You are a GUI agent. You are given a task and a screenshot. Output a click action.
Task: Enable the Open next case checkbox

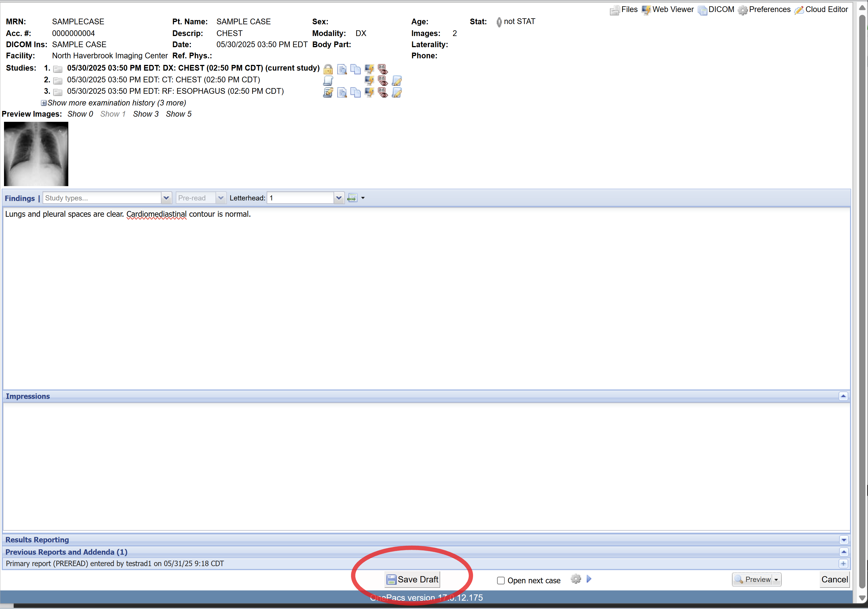tap(500, 580)
